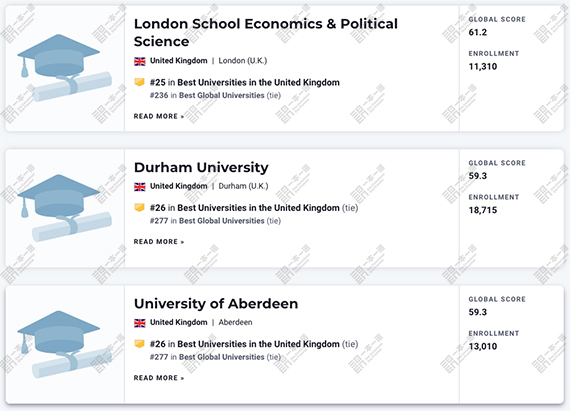Screen dimensions: 570x411
Task: Click the Durham University graduation cap icon
Action: (64, 208)
